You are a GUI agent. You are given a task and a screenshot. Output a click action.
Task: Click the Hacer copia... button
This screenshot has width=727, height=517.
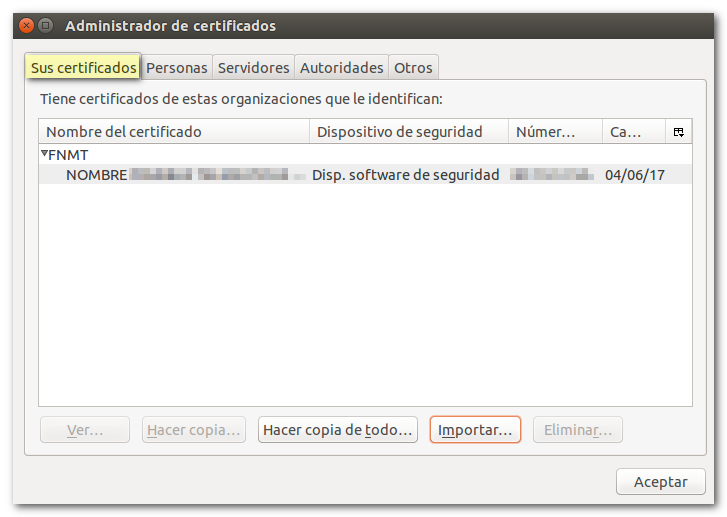click(x=194, y=431)
